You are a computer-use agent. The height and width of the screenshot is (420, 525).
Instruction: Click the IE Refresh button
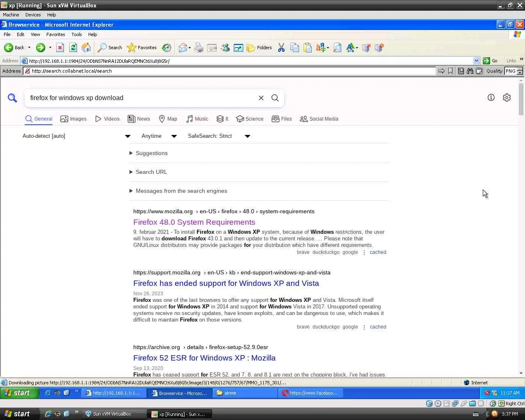pyautogui.click(x=73, y=48)
